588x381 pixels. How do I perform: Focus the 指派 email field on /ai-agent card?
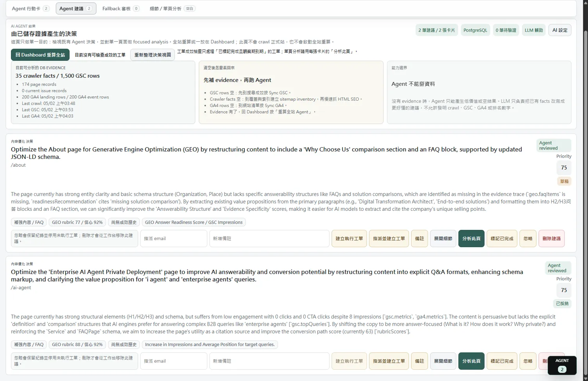point(174,361)
